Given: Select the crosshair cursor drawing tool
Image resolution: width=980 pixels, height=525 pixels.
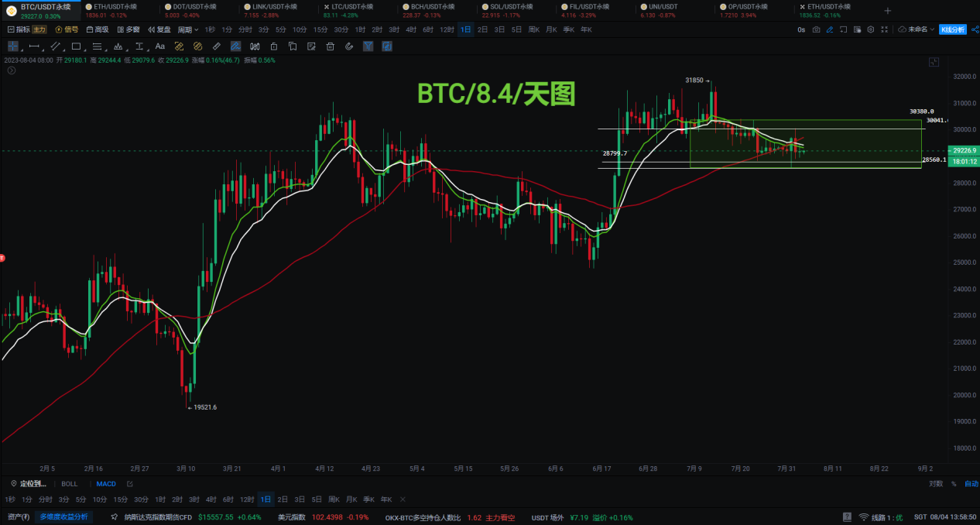Looking at the screenshot, I should tap(12, 46).
